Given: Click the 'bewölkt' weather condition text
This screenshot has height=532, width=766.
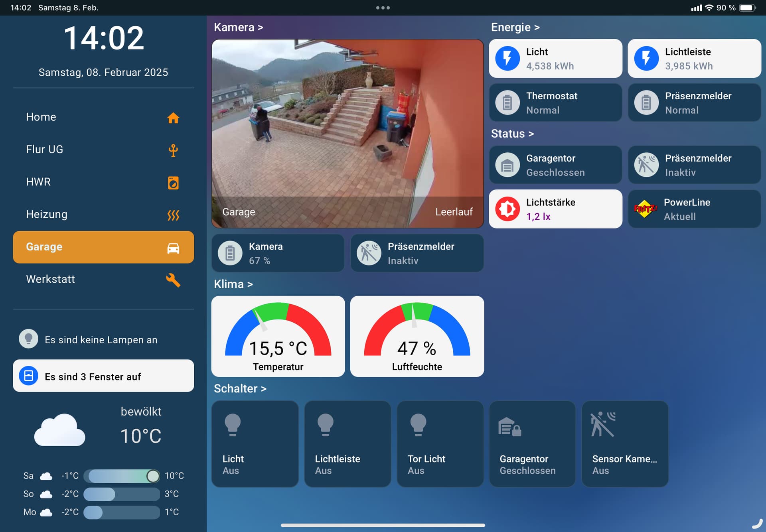Looking at the screenshot, I should 141,412.
